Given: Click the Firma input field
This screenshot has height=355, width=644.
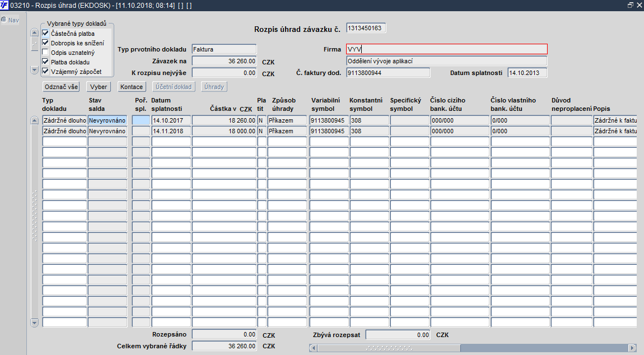Looking at the screenshot, I should [x=446, y=49].
